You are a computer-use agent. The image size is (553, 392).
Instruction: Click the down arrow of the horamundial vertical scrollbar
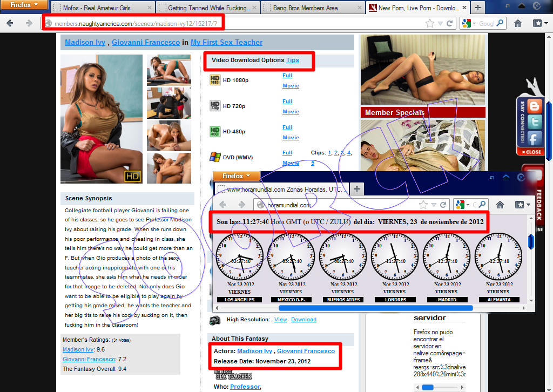[x=531, y=301]
